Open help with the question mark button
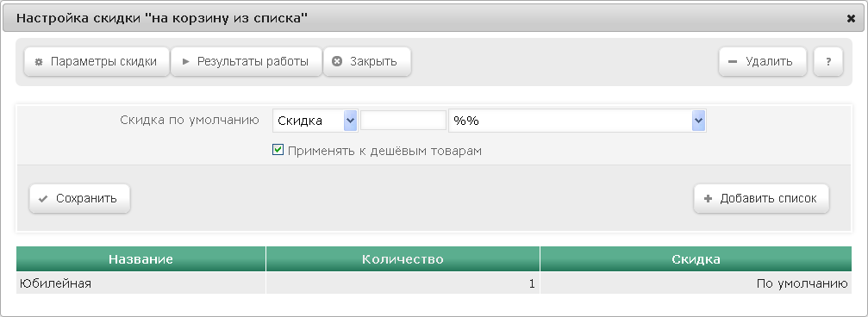The height and width of the screenshot is (317, 868). [828, 61]
